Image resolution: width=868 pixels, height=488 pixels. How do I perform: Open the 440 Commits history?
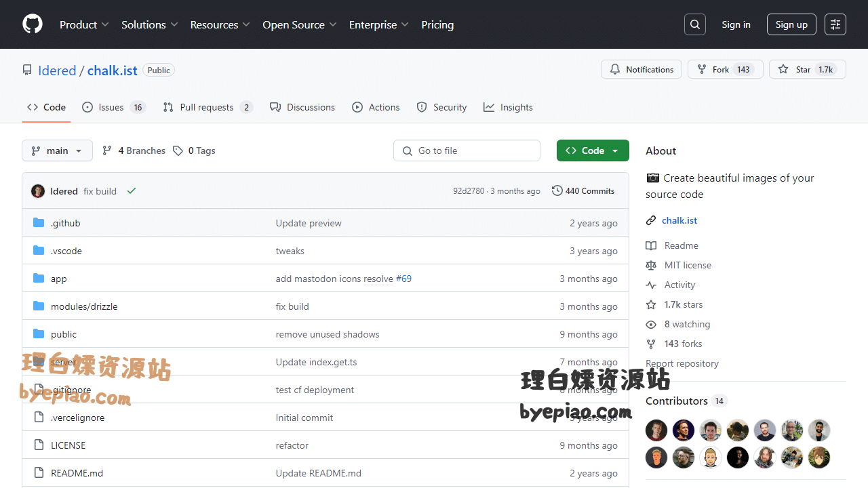click(583, 191)
